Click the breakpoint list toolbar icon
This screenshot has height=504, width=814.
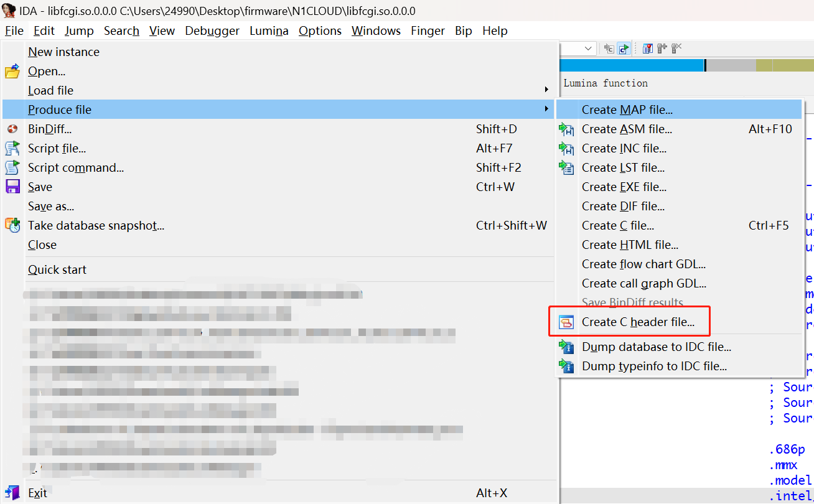coord(647,49)
